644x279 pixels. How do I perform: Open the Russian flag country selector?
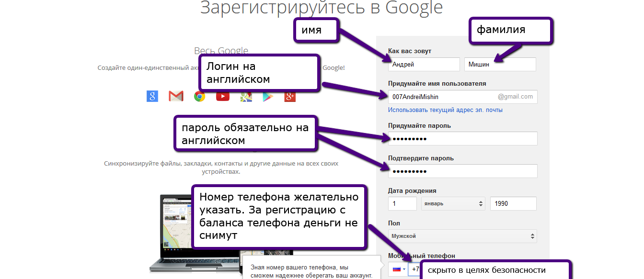398,269
